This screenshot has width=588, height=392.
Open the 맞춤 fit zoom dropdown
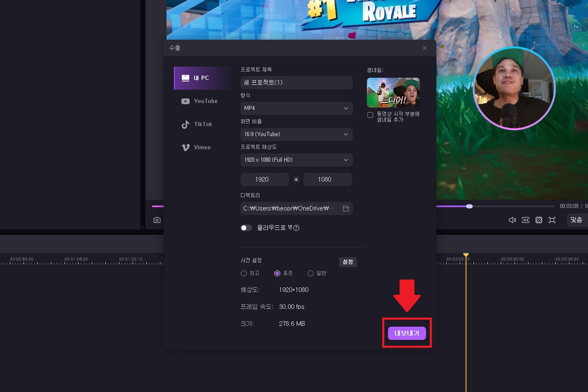[x=576, y=220]
